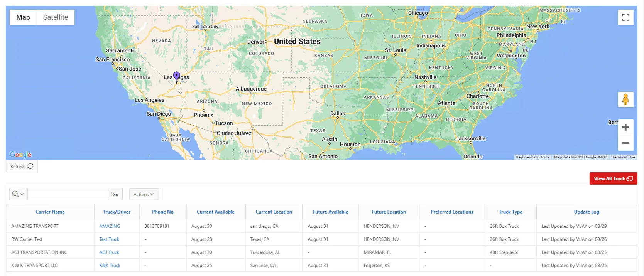The image size is (644, 276).
Task: Open the AGJ Truck link
Action: 109,252
